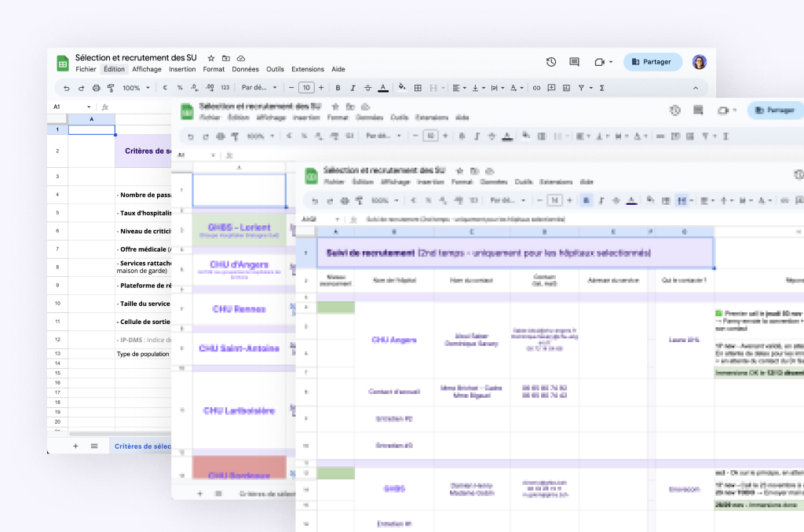This screenshot has width=804, height=532.
Task: Click Undo in the unblurred window toolbar
Action: [x=67, y=88]
